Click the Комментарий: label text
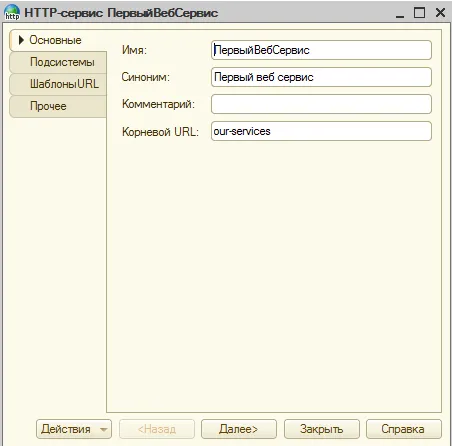This screenshot has height=446, width=452. point(158,104)
